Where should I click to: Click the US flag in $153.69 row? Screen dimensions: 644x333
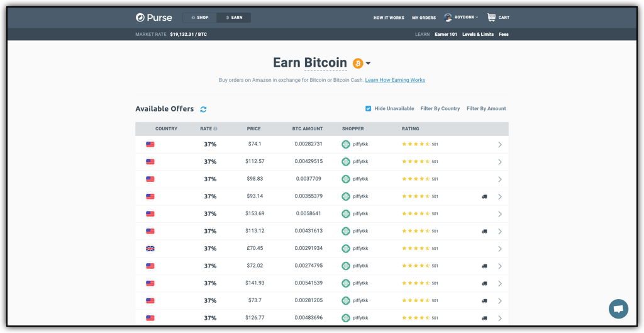pos(150,214)
